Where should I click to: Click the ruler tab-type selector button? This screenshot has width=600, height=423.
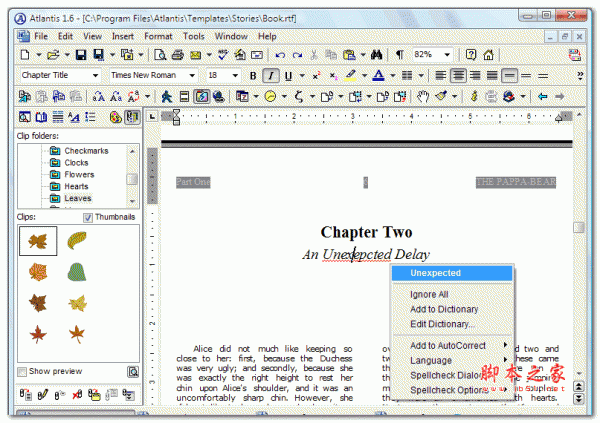152,116
